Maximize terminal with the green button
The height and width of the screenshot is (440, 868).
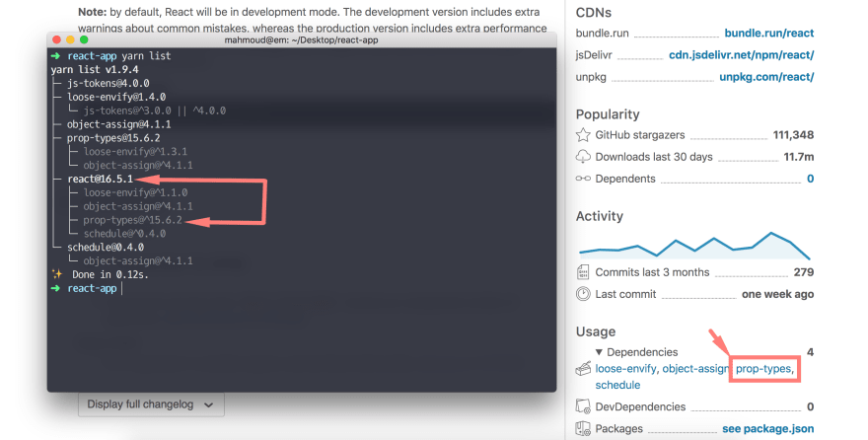tap(84, 39)
